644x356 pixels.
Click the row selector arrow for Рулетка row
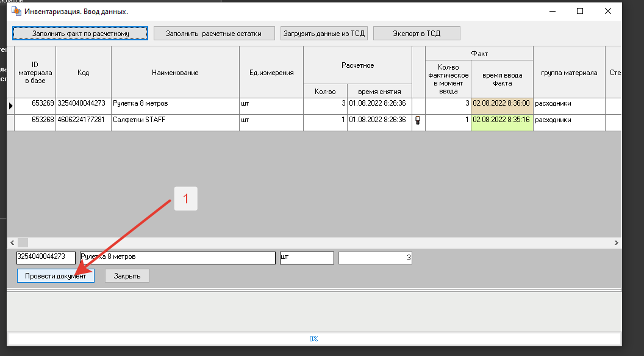pos(10,106)
